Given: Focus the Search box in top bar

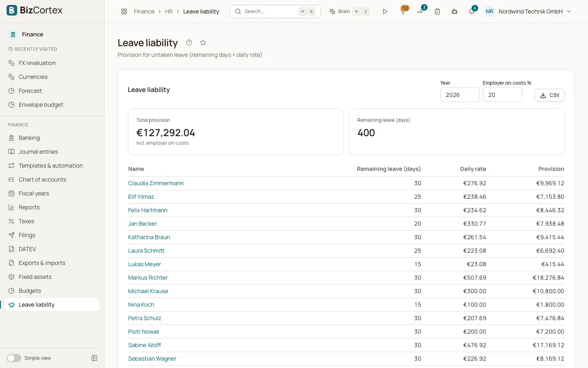Looking at the screenshot, I should point(275,11).
